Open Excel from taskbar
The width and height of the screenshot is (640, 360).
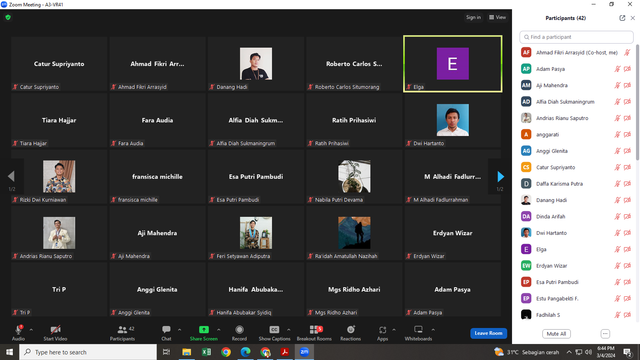click(206, 352)
